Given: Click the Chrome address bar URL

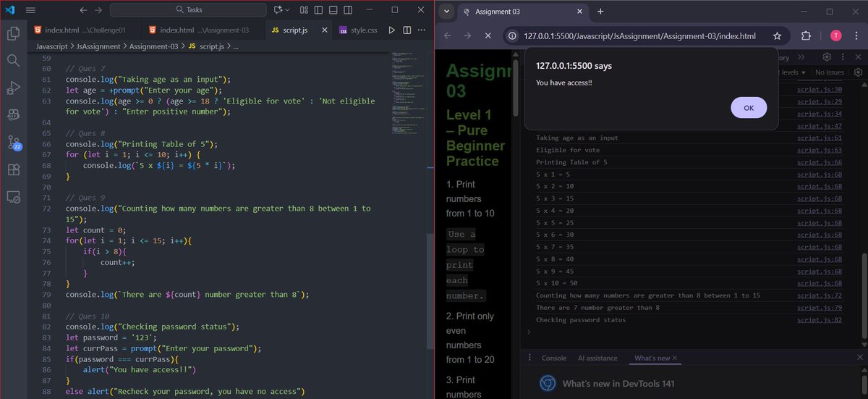Looking at the screenshot, I should [640, 36].
